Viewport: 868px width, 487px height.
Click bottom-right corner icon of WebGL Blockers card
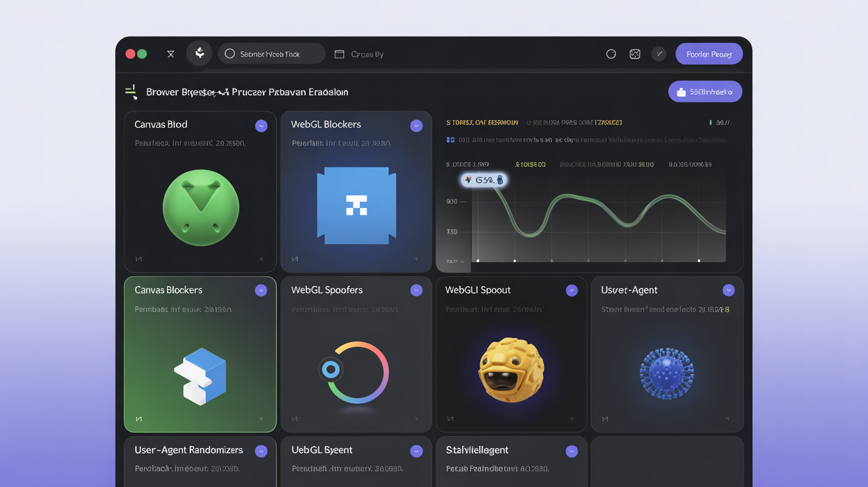416,259
